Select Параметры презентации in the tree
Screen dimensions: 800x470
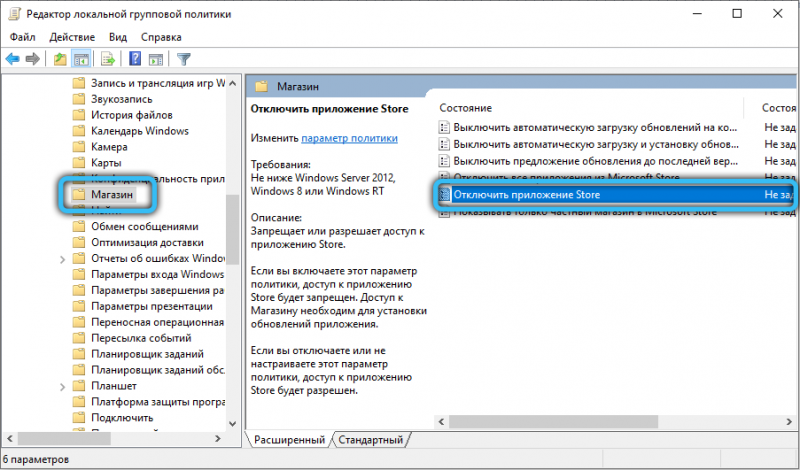152,306
